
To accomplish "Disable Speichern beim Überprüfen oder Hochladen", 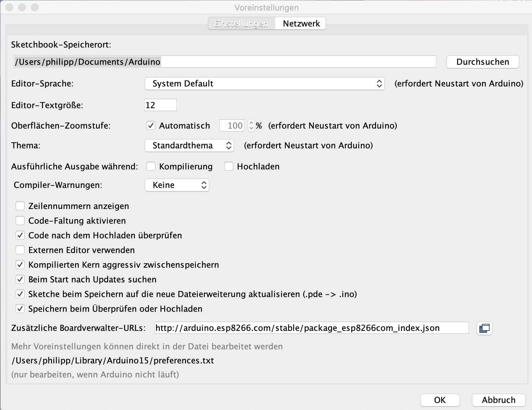I will click(20, 309).
